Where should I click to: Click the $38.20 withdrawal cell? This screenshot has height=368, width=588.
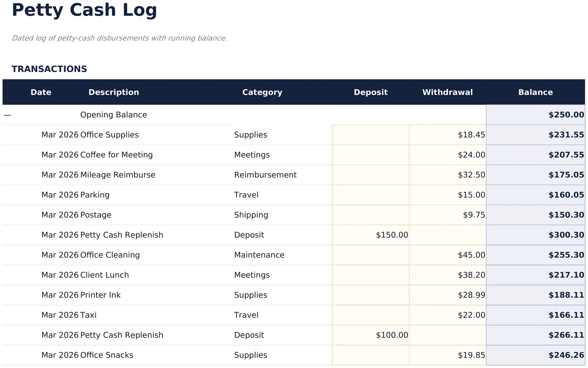pos(447,275)
